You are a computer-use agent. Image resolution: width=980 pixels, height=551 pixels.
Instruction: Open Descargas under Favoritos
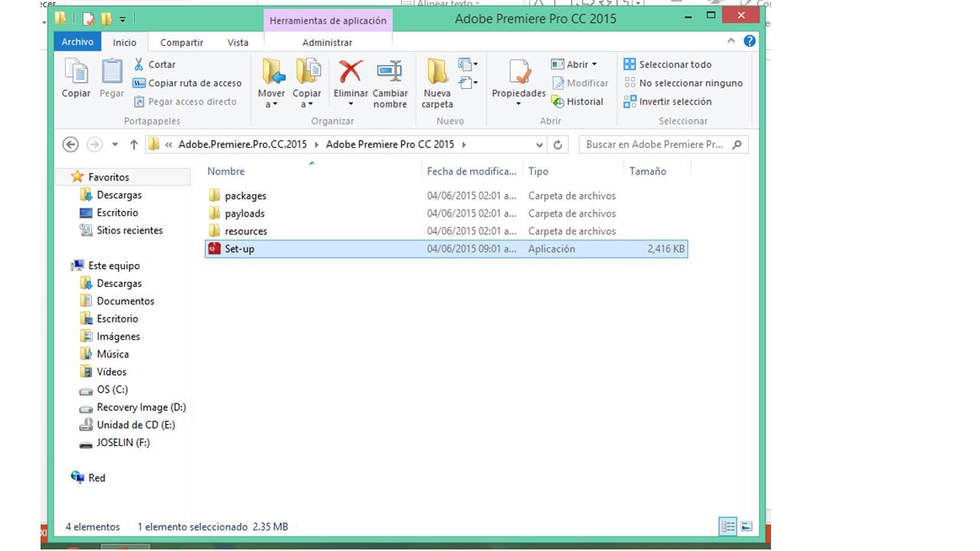click(x=119, y=195)
